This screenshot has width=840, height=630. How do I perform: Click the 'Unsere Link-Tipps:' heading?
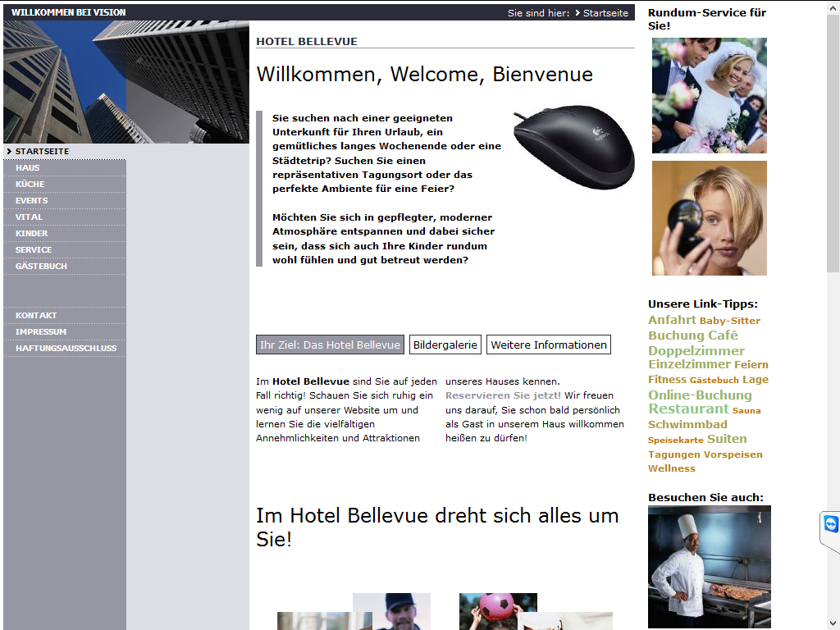pyautogui.click(x=703, y=304)
